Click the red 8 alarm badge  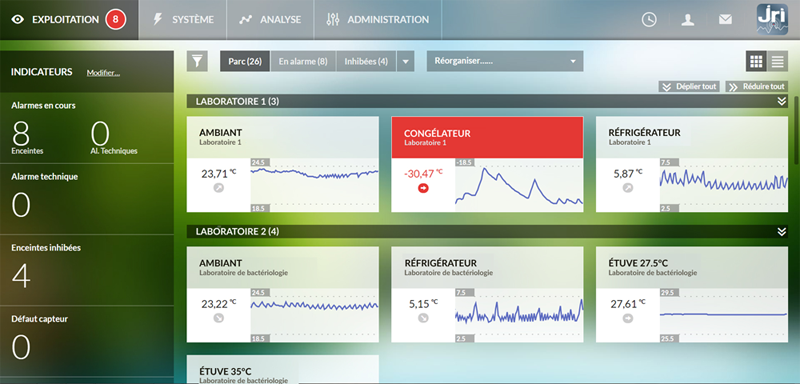115,20
